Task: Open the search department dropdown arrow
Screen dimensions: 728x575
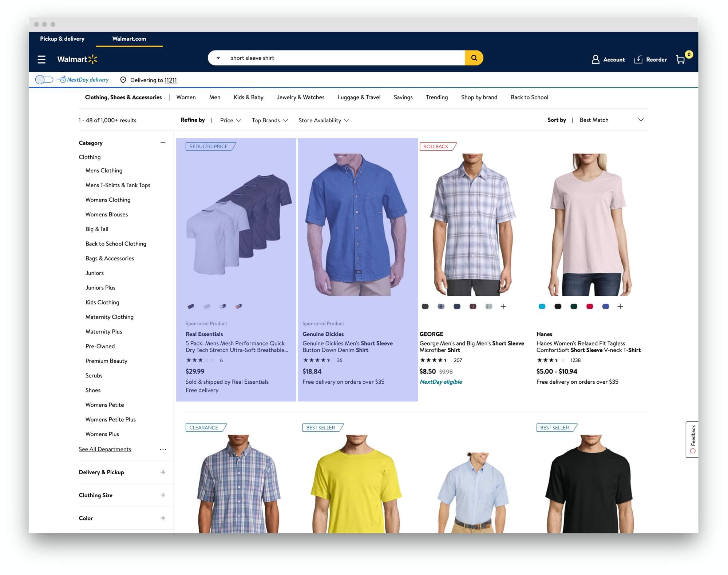Action: 218,58
